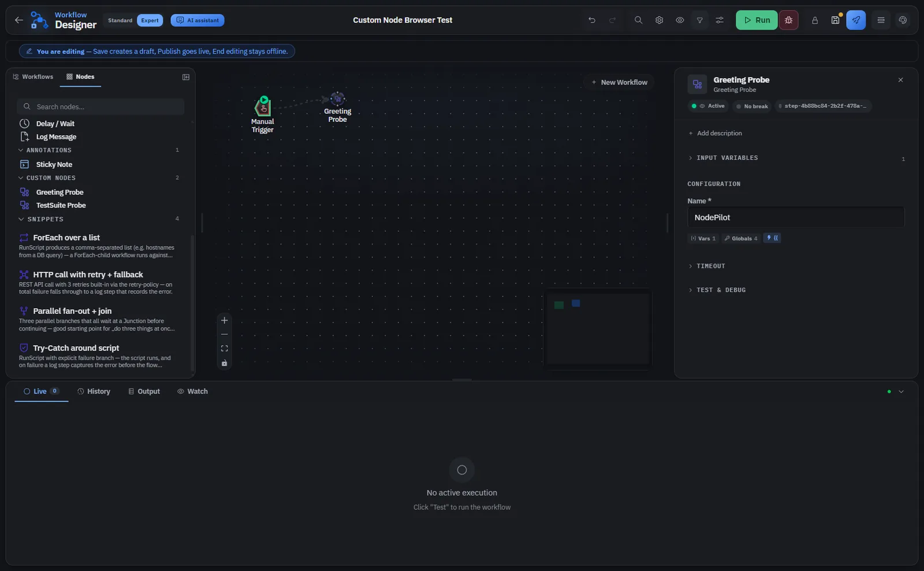Copy the step ID chip

(823, 106)
